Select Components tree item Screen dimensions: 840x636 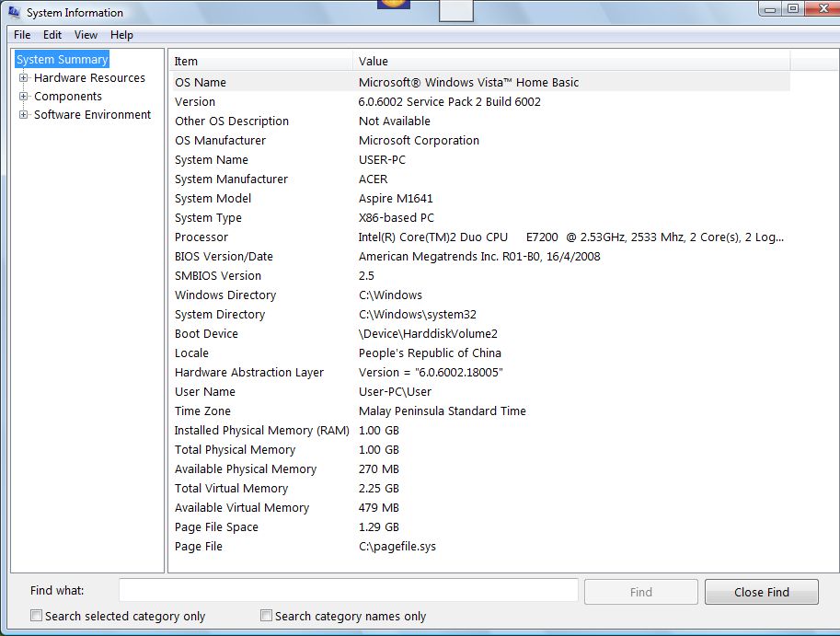click(68, 97)
